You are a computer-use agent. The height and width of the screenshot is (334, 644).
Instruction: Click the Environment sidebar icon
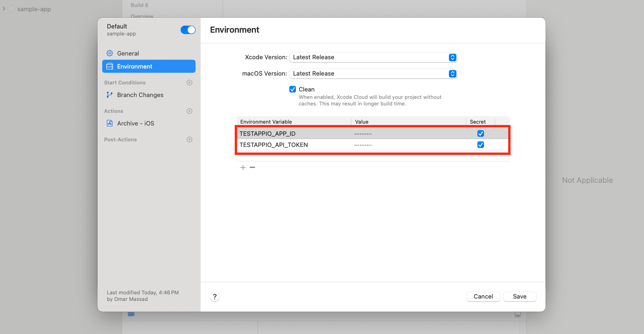pyautogui.click(x=110, y=66)
